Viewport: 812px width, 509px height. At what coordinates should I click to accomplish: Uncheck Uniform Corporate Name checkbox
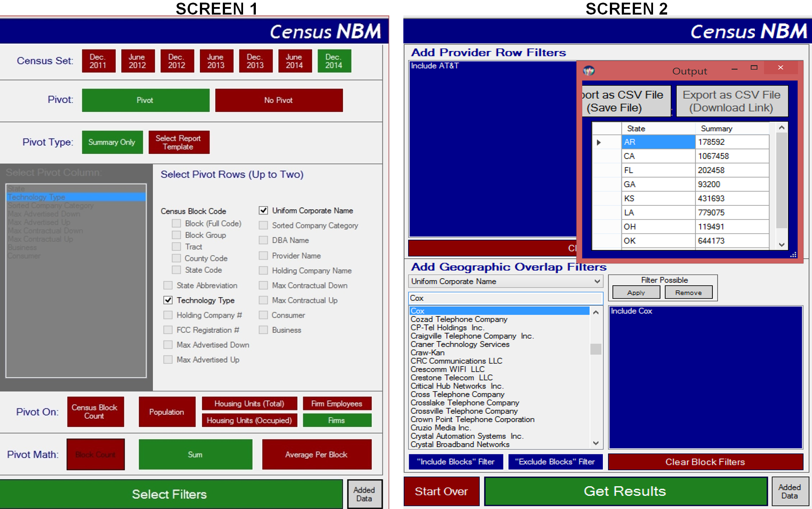[x=263, y=210]
